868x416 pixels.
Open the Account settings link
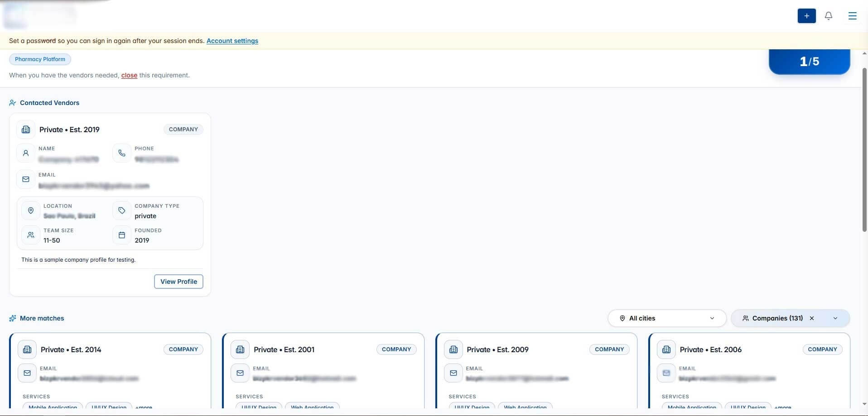point(232,41)
